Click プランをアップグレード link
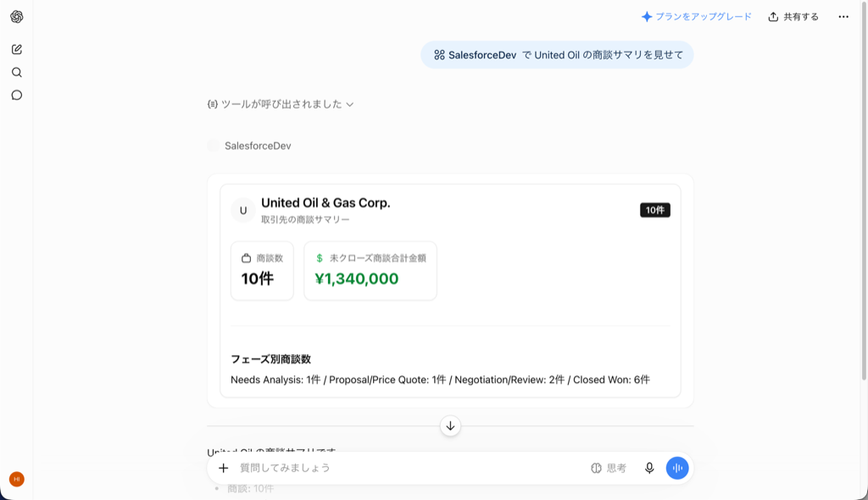The width and height of the screenshot is (868, 500). (x=697, y=17)
